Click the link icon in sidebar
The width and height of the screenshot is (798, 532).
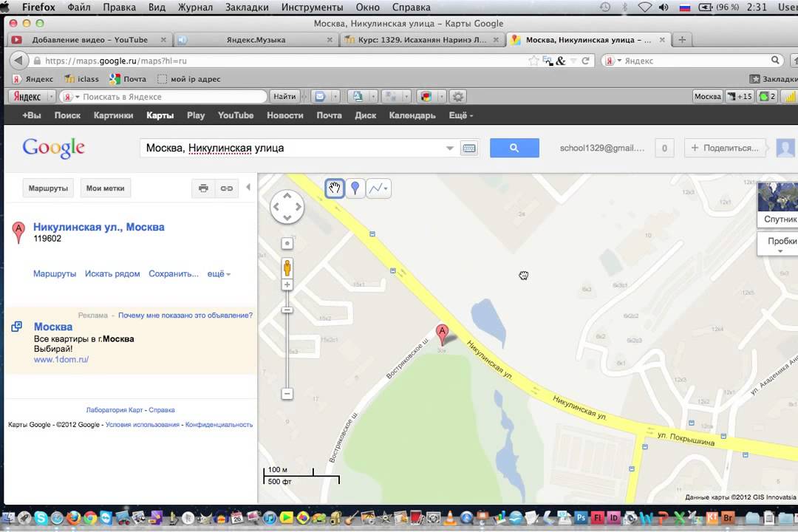[x=227, y=188]
